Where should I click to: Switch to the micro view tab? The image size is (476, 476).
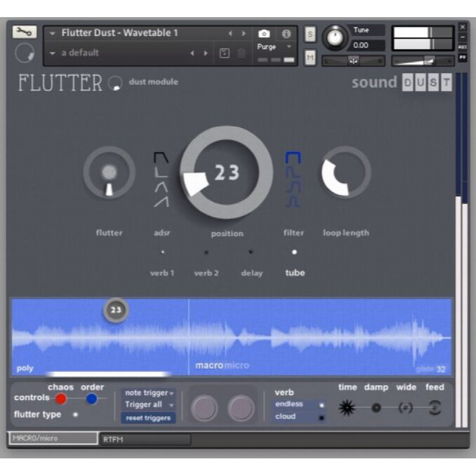237,366
